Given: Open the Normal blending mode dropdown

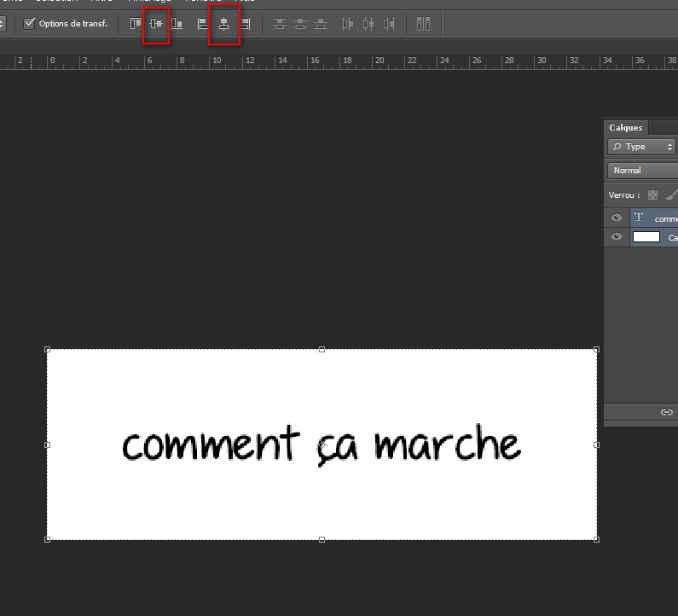Looking at the screenshot, I should click(643, 171).
